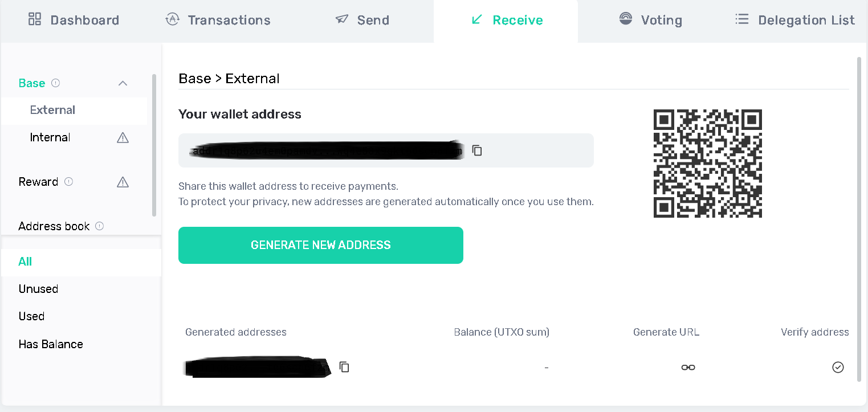Click the warning triangle next to Internal
868x412 pixels.
click(123, 137)
